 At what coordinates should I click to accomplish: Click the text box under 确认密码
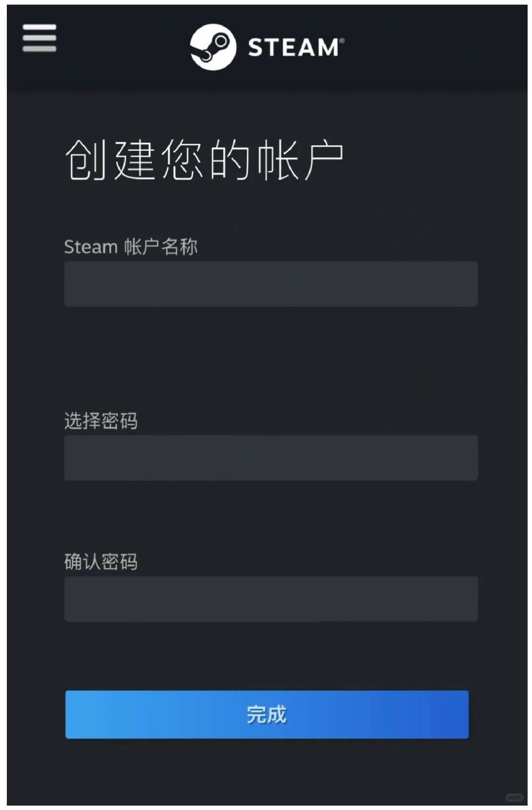pyautogui.click(x=271, y=599)
